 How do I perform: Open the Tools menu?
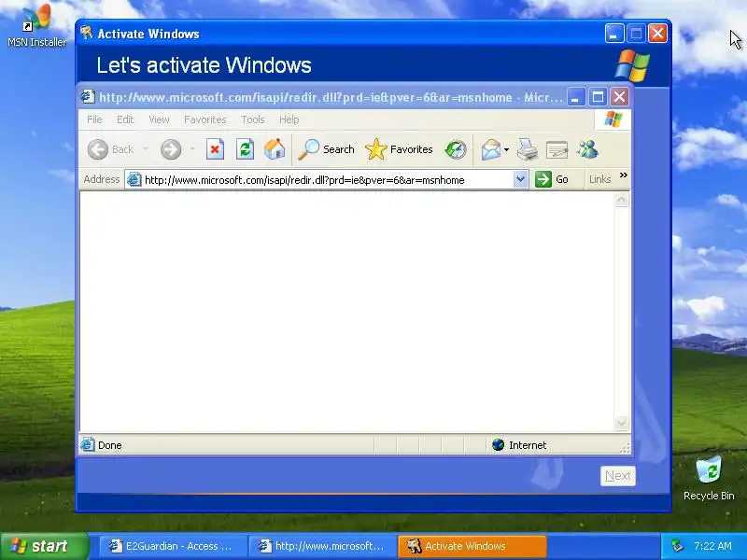point(253,119)
